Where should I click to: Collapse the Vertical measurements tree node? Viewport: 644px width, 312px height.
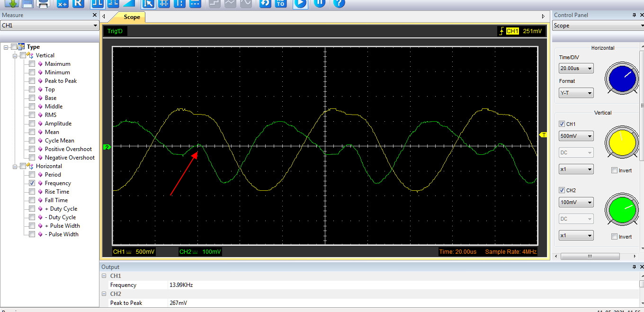[15, 55]
